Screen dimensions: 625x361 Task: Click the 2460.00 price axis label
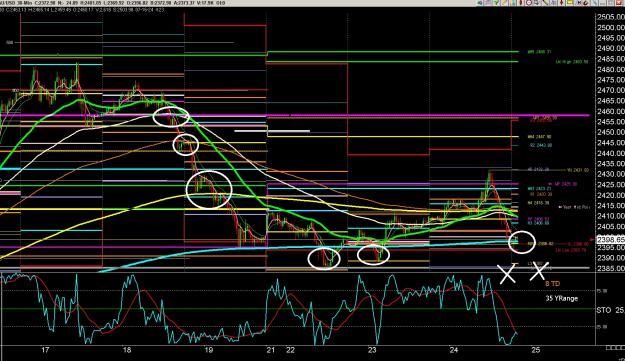(611, 111)
